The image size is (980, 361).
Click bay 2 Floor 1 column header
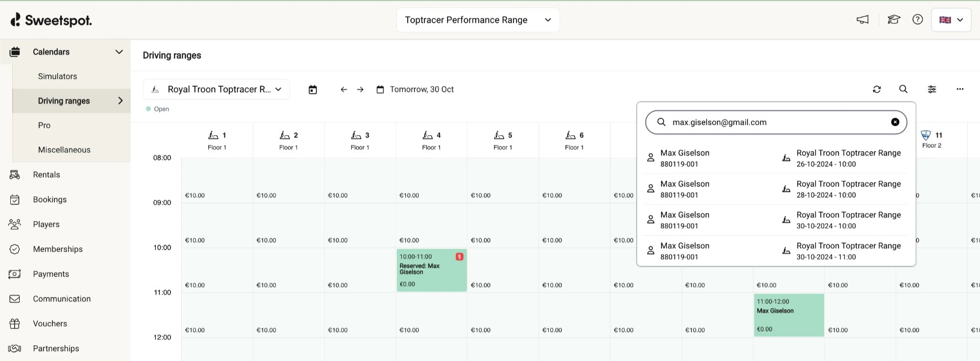coord(289,140)
